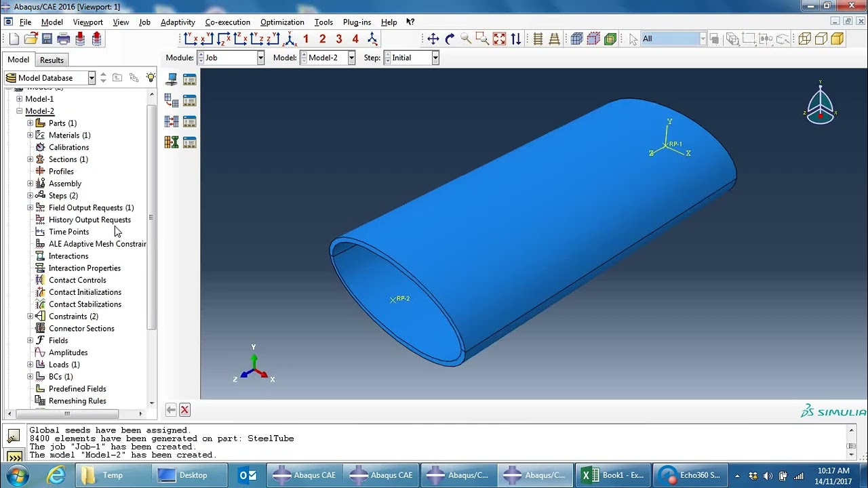Turn perspective on icon
The height and width of the screenshot is (488, 868).
point(554,39)
